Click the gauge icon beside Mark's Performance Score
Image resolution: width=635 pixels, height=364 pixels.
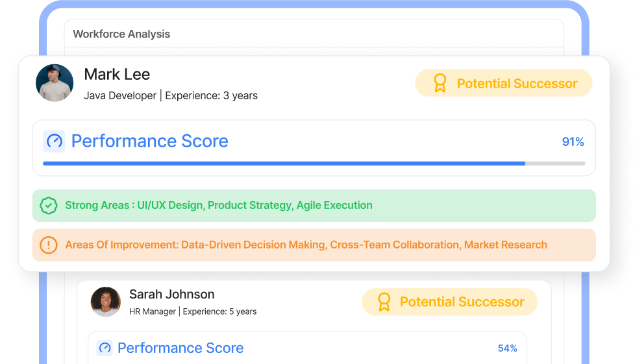pos(55,141)
